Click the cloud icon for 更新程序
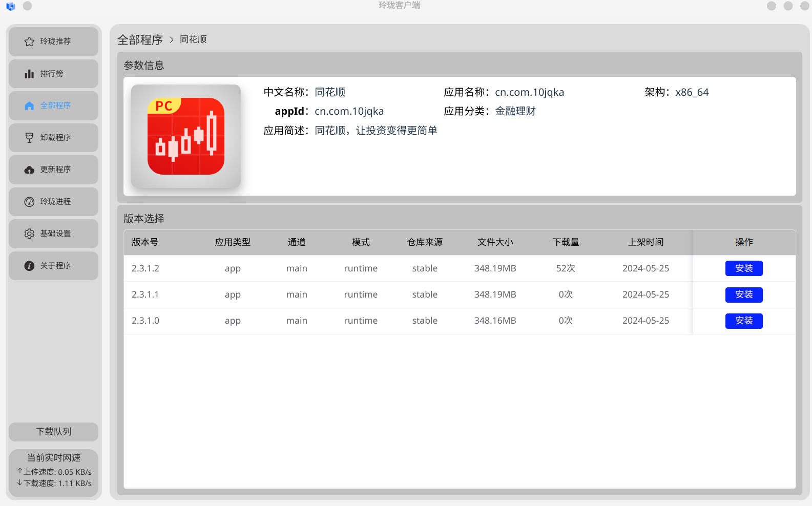 [x=29, y=170]
